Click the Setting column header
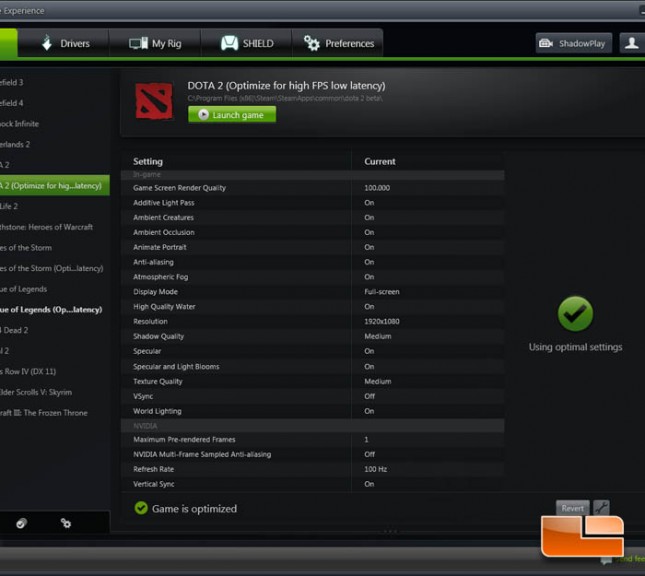Screen dimensions: 645x576 point(148,161)
